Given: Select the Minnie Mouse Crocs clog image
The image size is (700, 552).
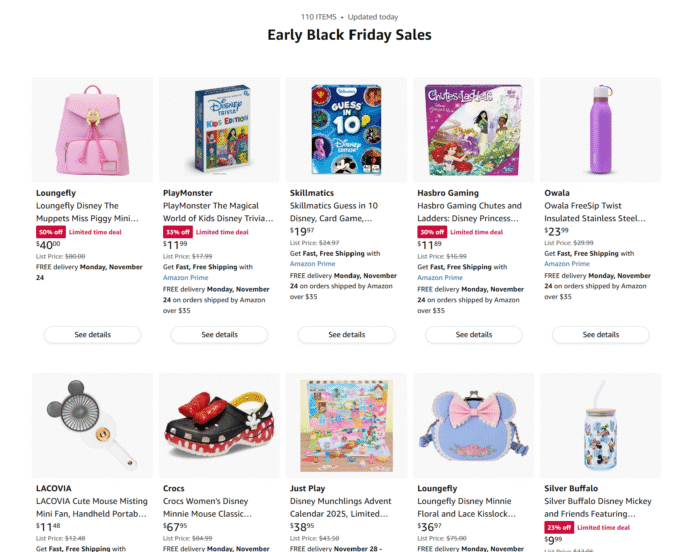Looking at the screenshot, I should (x=219, y=426).
